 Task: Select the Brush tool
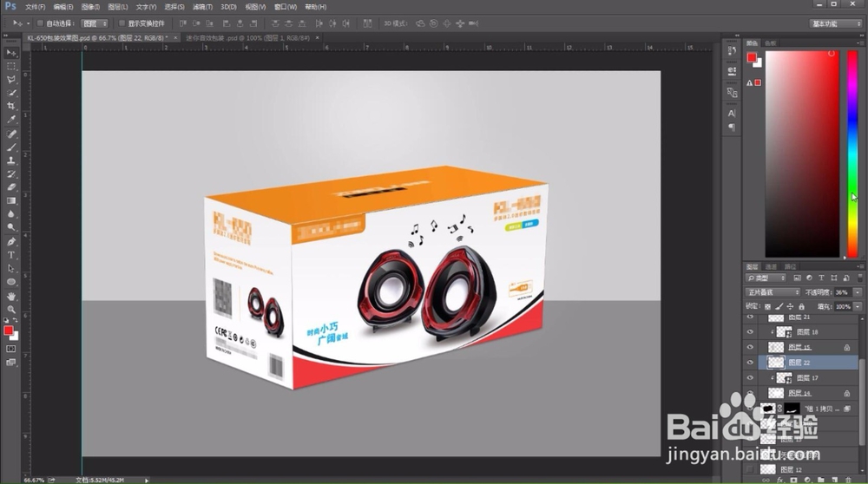click(11, 147)
